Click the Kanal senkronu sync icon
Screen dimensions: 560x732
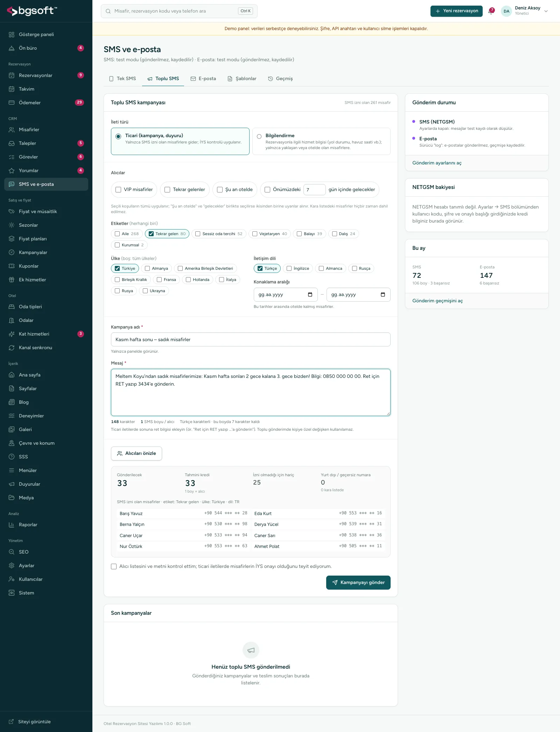coord(12,347)
